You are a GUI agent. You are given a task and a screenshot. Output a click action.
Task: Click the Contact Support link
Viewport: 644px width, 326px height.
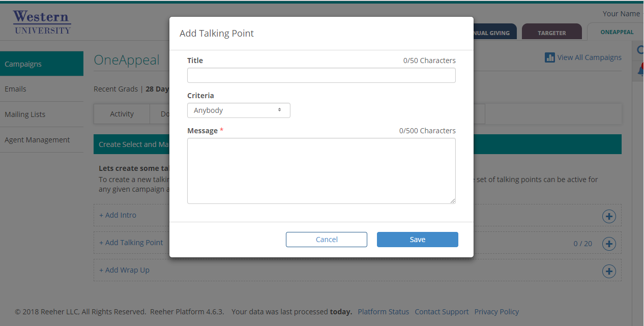[x=442, y=312]
